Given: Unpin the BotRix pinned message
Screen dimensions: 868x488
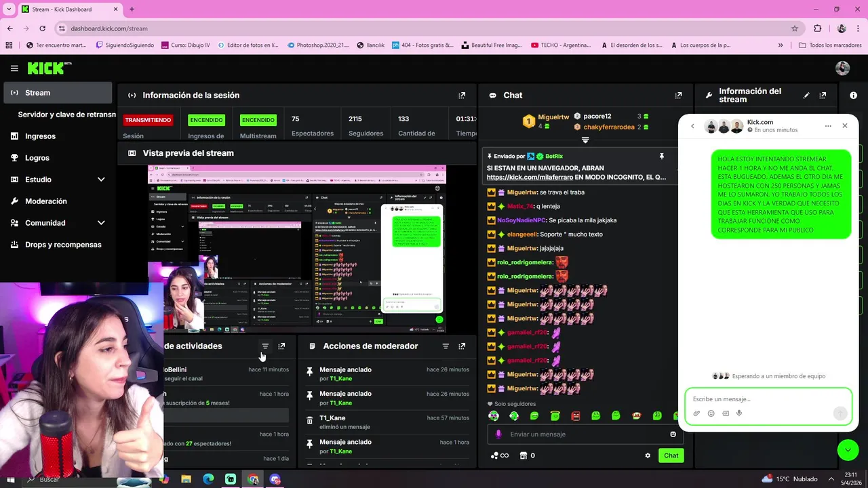Looking at the screenshot, I should coord(662,157).
